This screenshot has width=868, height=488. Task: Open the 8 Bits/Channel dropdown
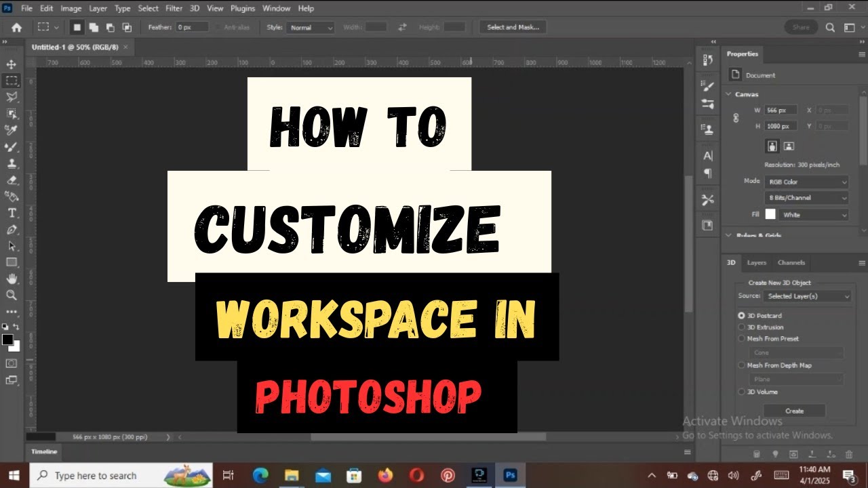[806, 198]
